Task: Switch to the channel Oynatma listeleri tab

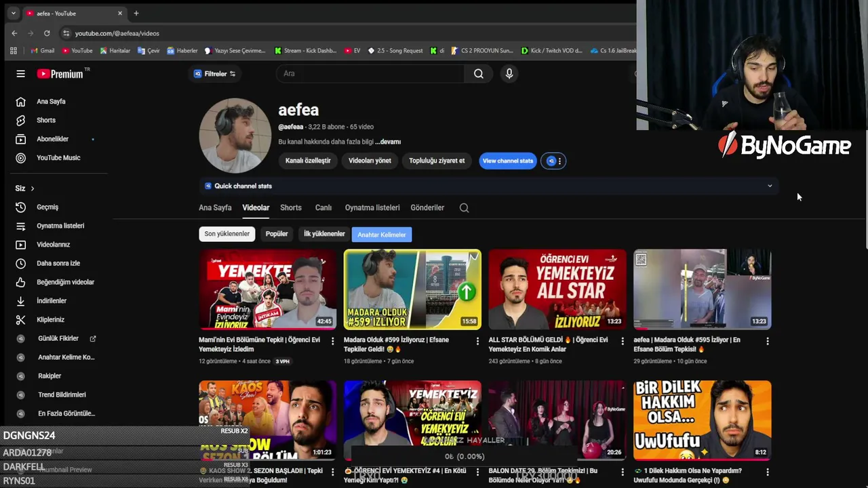Action: [x=372, y=208]
